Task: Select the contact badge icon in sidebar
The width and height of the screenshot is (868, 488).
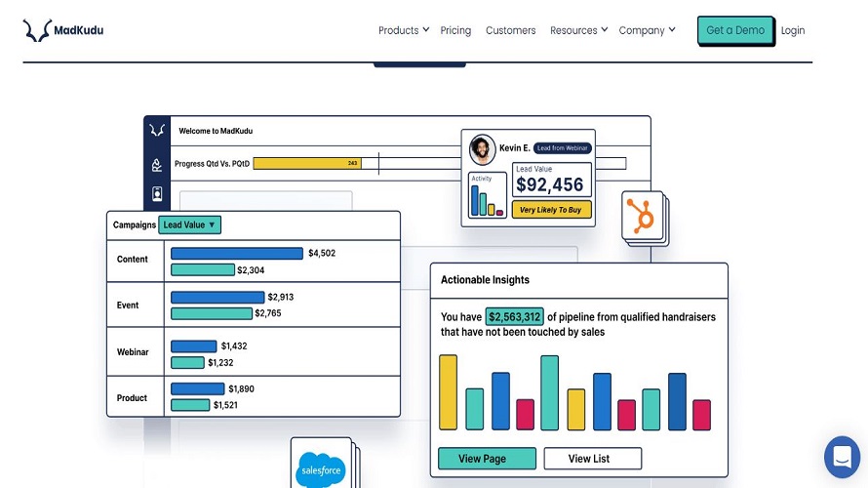Action: (157, 193)
